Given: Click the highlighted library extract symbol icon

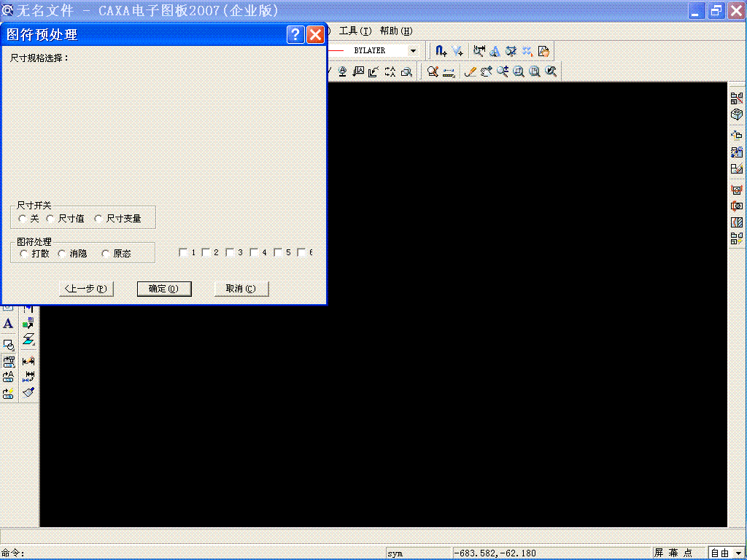Looking at the screenshot, I should [x=9, y=362].
